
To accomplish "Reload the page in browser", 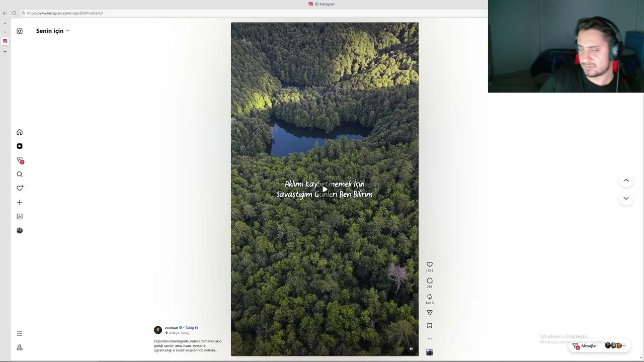I will point(14,13).
